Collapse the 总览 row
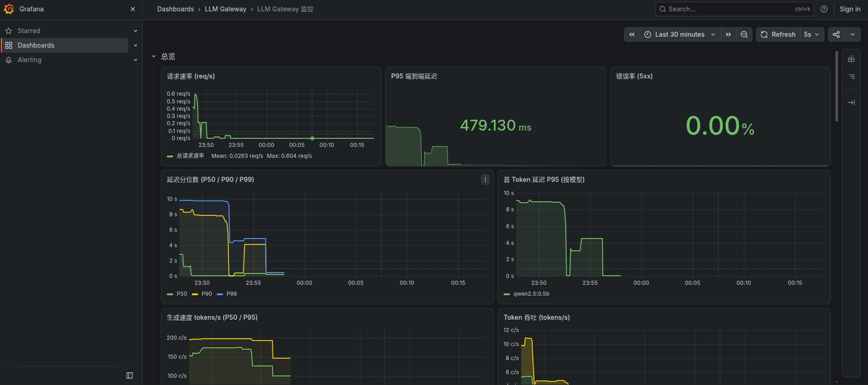This screenshot has height=385, width=868. [x=154, y=56]
